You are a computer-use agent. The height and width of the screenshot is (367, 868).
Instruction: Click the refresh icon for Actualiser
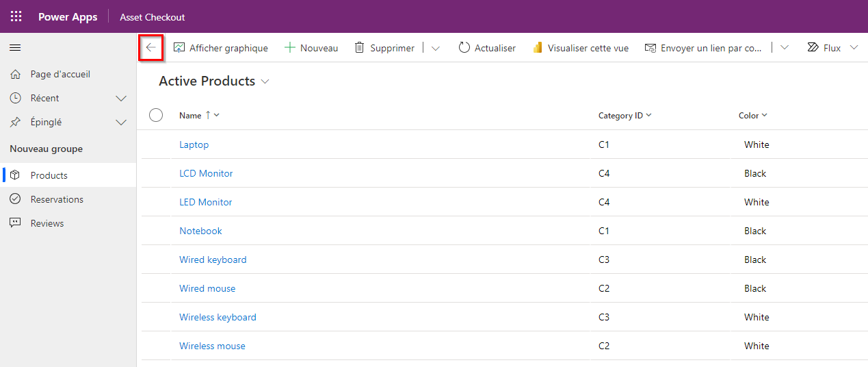tap(464, 48)
